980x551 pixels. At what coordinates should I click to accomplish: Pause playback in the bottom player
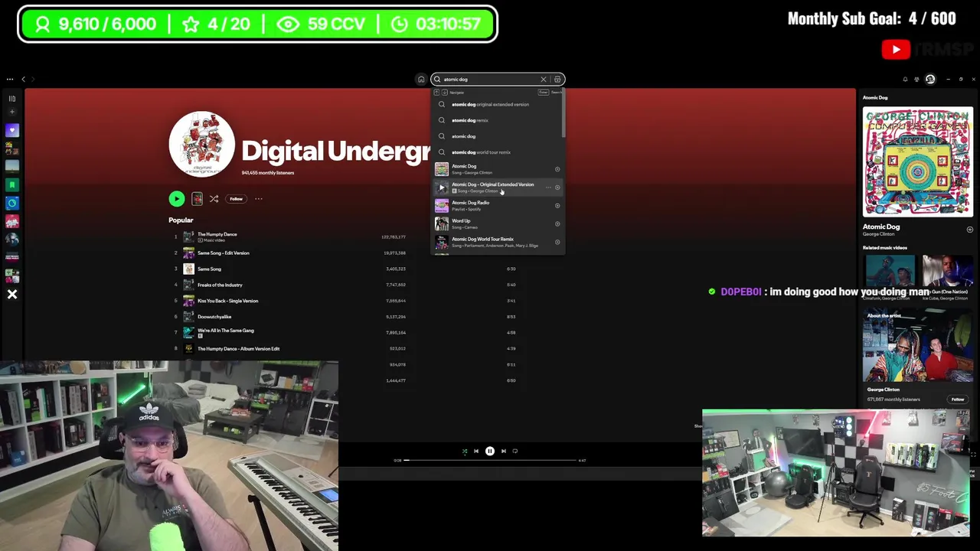click(490, 452)
